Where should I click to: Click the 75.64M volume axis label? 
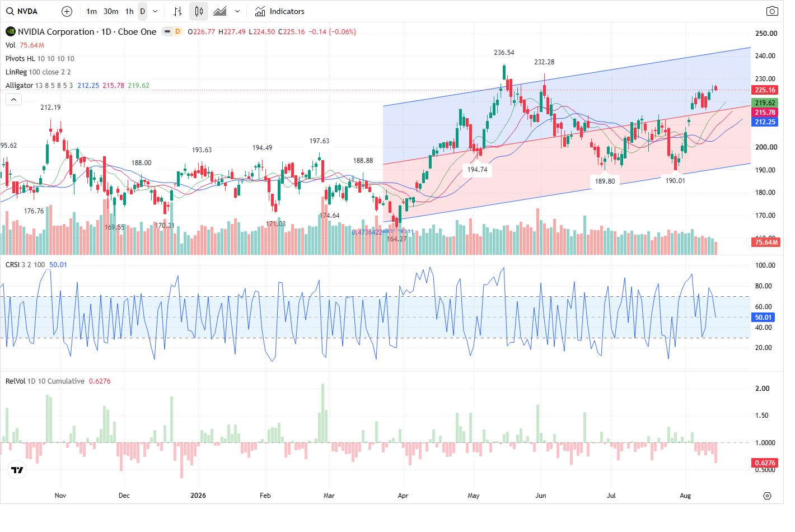point(766,242)
